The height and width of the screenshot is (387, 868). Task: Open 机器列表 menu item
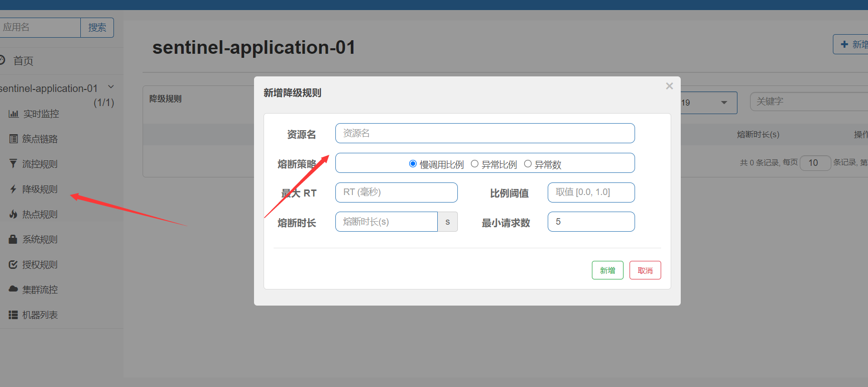[40, 315]
